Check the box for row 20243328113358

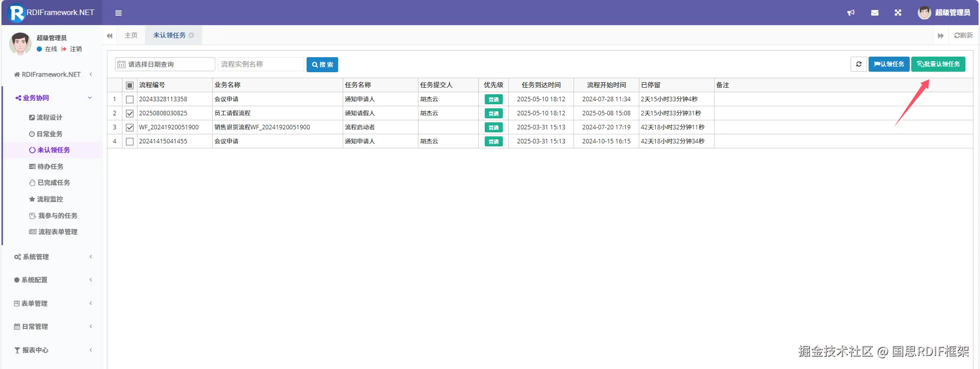coord(129,99)
